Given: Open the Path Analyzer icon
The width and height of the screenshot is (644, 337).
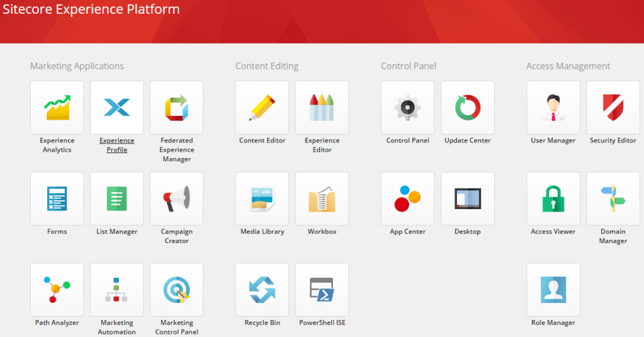Looking at the screenshot, I should pos(57,290).
